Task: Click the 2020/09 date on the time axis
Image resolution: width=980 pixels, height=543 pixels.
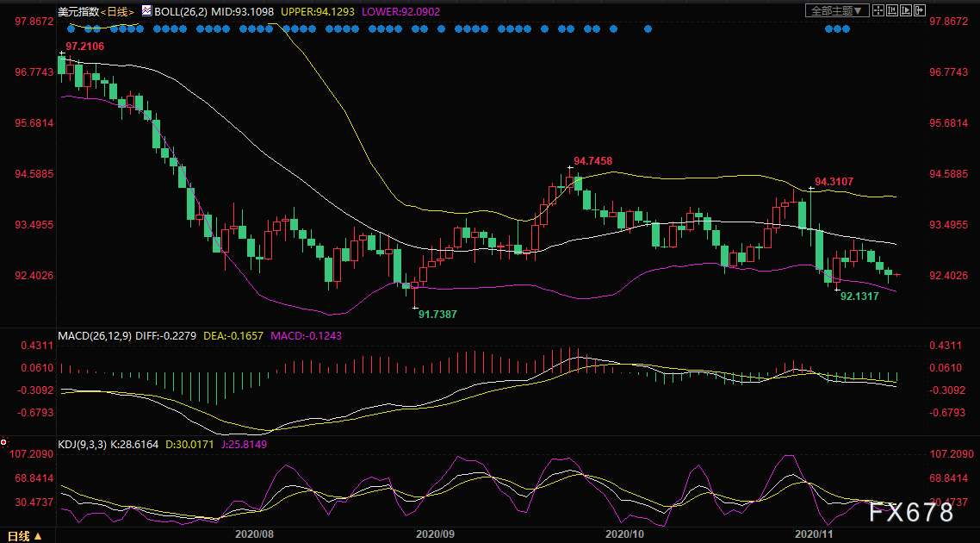Action: [x=435, y=534]
